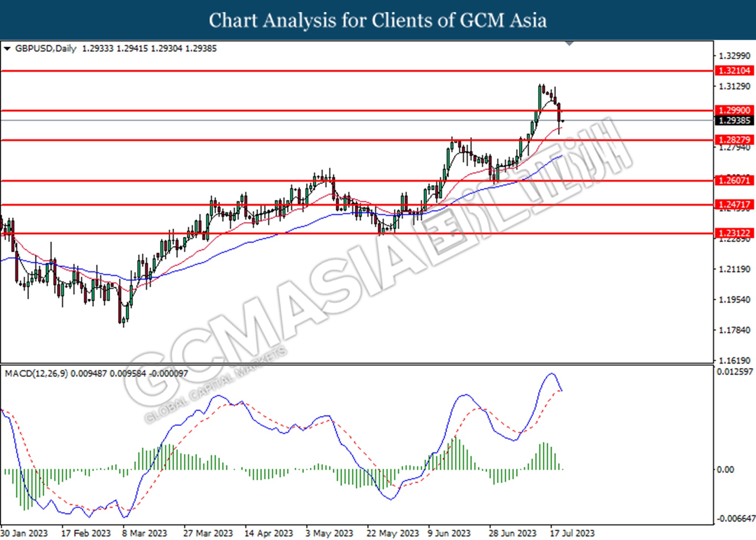Click the 8 Mar 2023 date label
The height and width of the screenshot is (540, 756).
[x=144, y=533]
